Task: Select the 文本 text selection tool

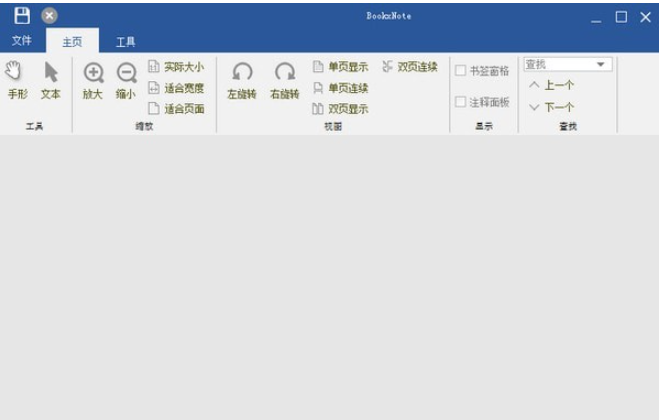Action: [x=50, y=80]
